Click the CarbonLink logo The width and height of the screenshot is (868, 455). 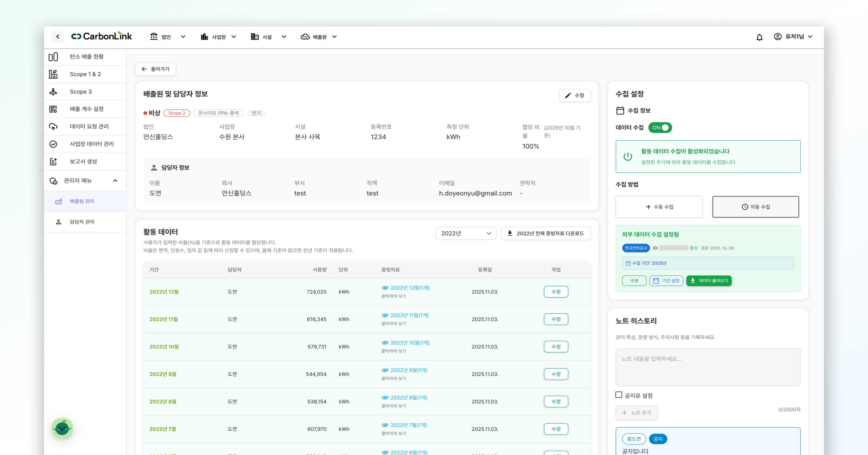click(101, 36)
